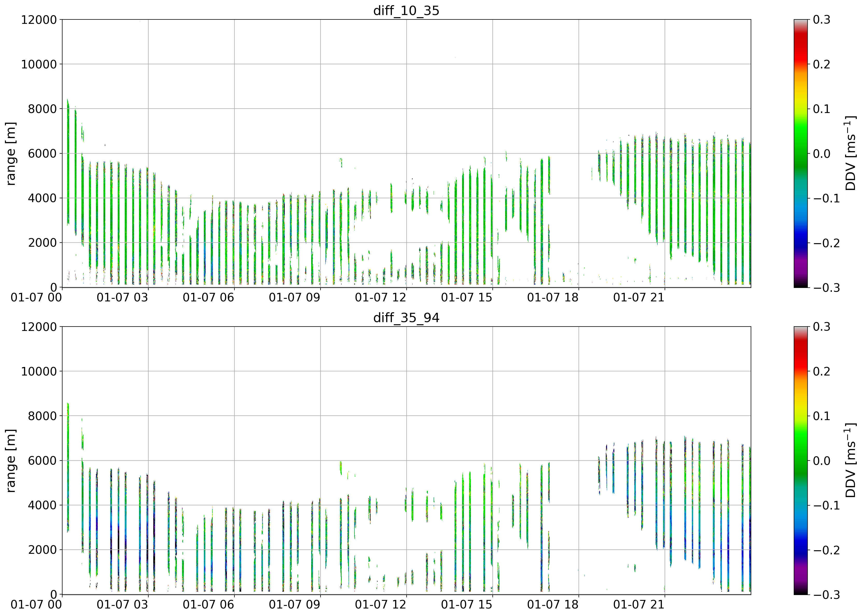Click the top plot 'range [m]' axis label
Viewport: 863px width, 616px height.
click(x=11, y=154)
